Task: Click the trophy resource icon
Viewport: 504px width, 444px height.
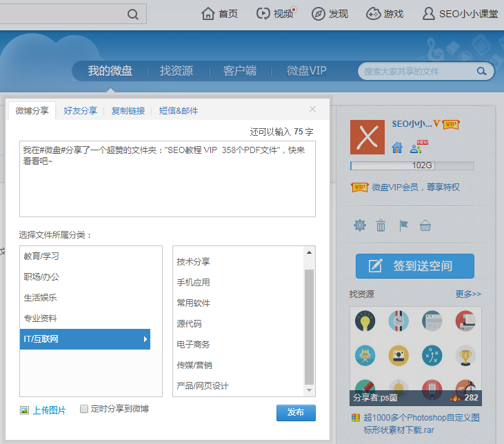Action: (465, 356)
